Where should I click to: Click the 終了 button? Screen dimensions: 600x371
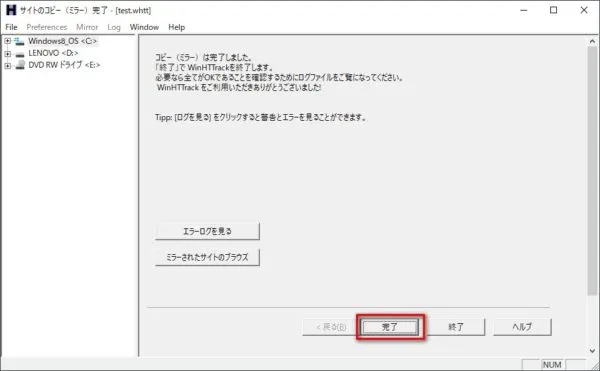tap(456, 327)
